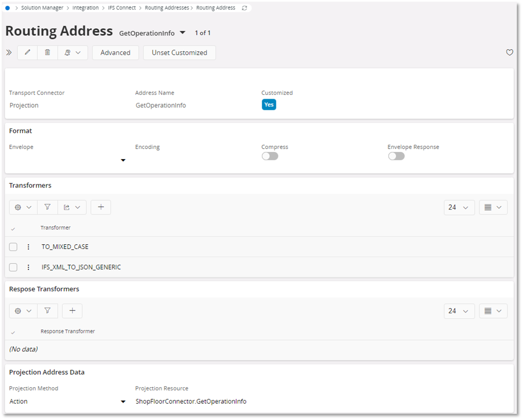Click the heart favorite icon
This screenshot has height=420, width=523.
(509, 52)
